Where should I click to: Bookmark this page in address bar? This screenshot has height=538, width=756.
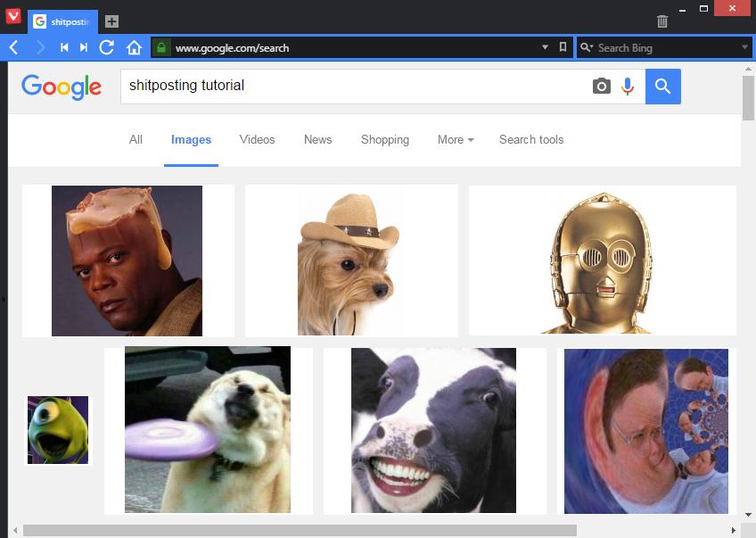coord(563,47)
